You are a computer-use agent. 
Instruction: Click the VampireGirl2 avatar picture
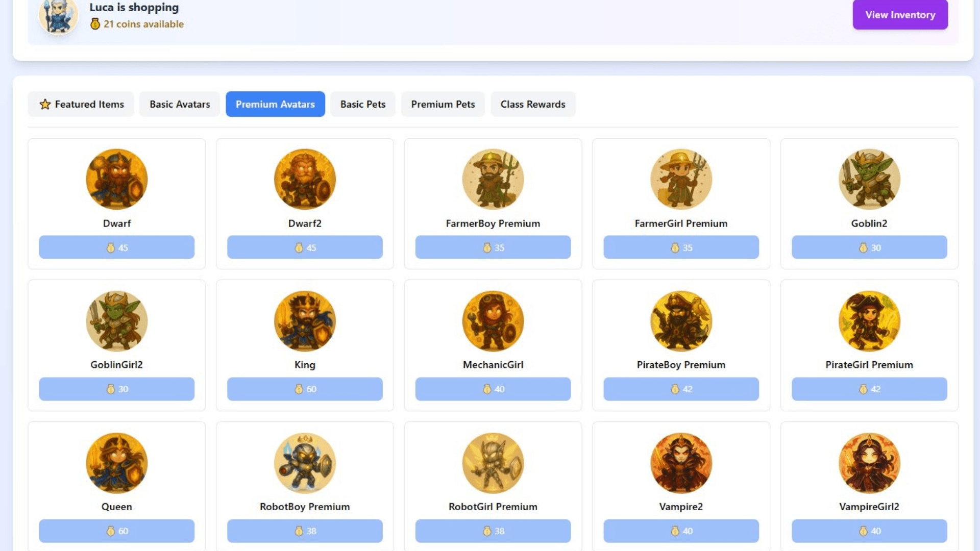point(869,463)
